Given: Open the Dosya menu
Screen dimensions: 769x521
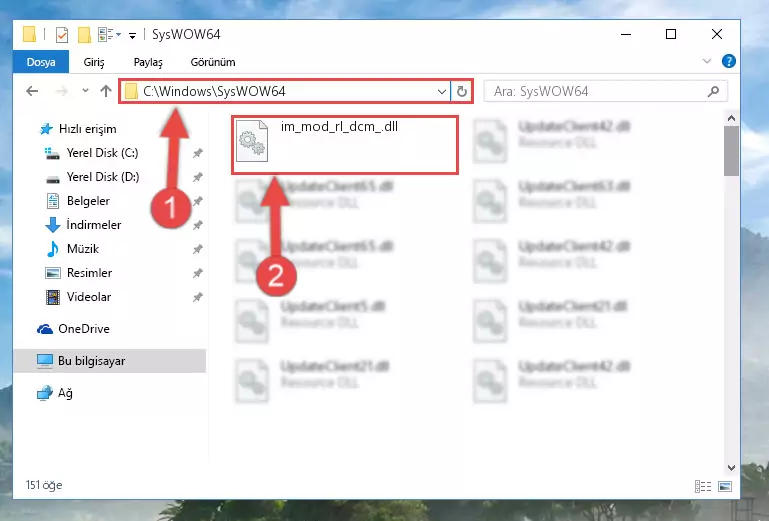Looking at the screenshot, I should point(41,62).
